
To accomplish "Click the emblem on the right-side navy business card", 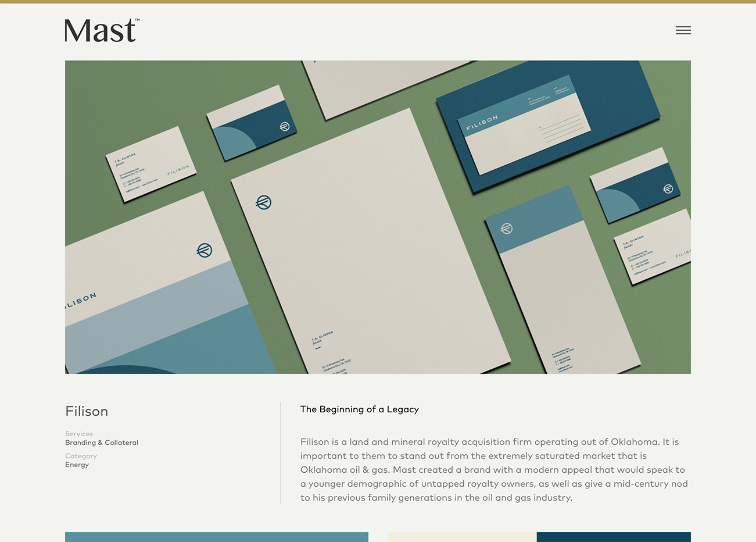I will click(668, 189).
